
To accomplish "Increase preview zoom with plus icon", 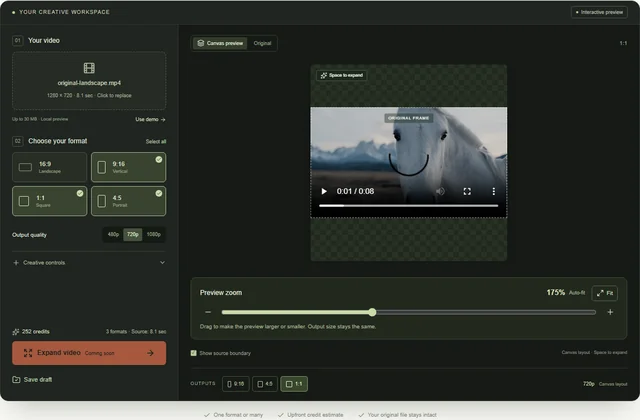I will point(610,312).
